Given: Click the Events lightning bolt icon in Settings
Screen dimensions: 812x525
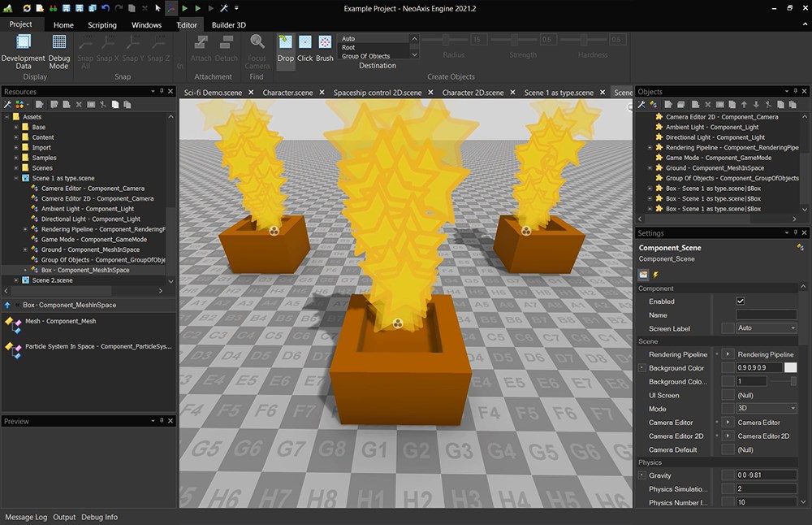Looking at the screenshot, I should (x=655, y=275).
